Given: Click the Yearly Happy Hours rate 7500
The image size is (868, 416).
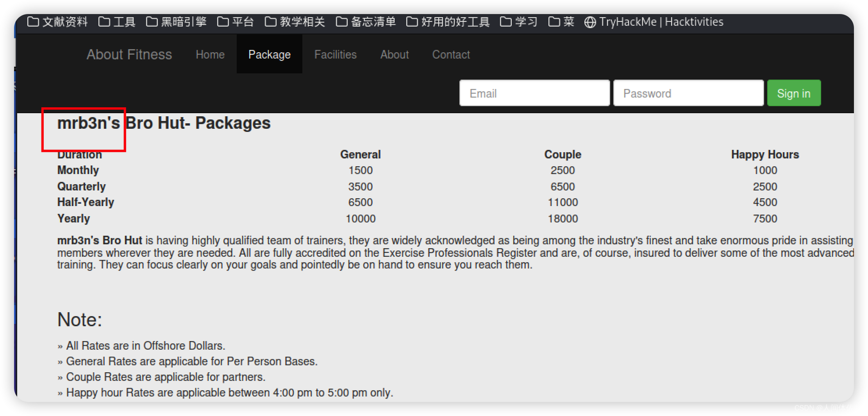Looking at the screenshot, I should pyautogui.click(x=765, y=219).
